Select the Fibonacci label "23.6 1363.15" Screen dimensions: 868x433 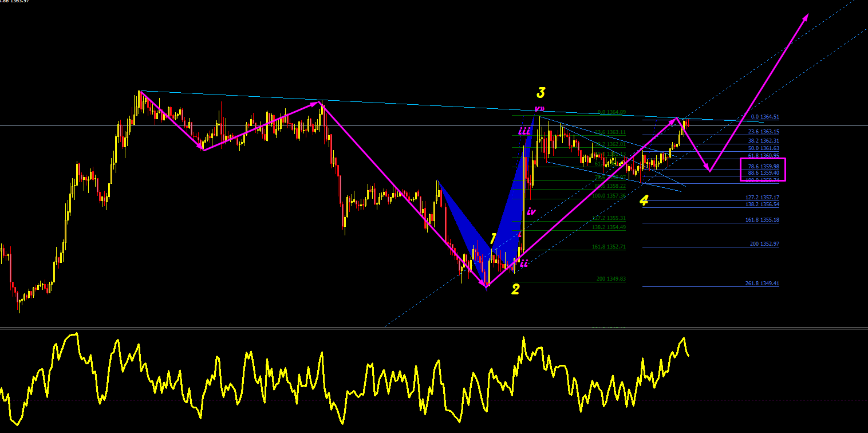pyautogui.click(x=764, y=132)
